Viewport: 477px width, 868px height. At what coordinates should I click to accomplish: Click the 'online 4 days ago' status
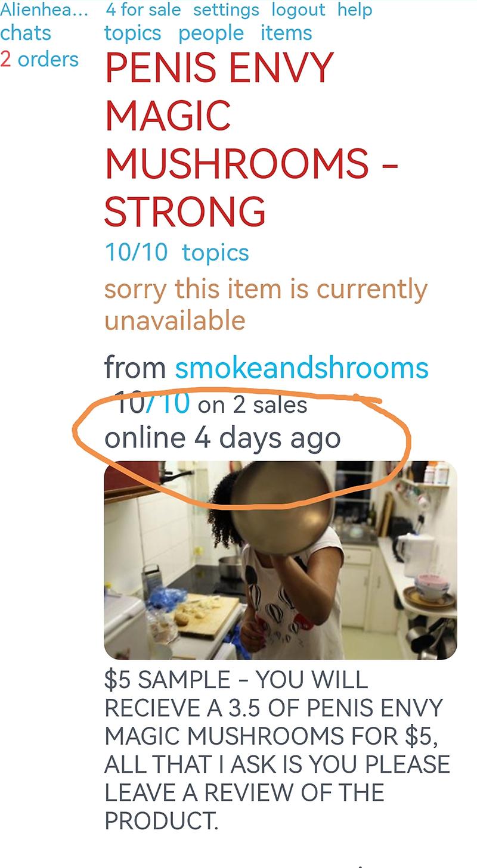coord(222,438)
